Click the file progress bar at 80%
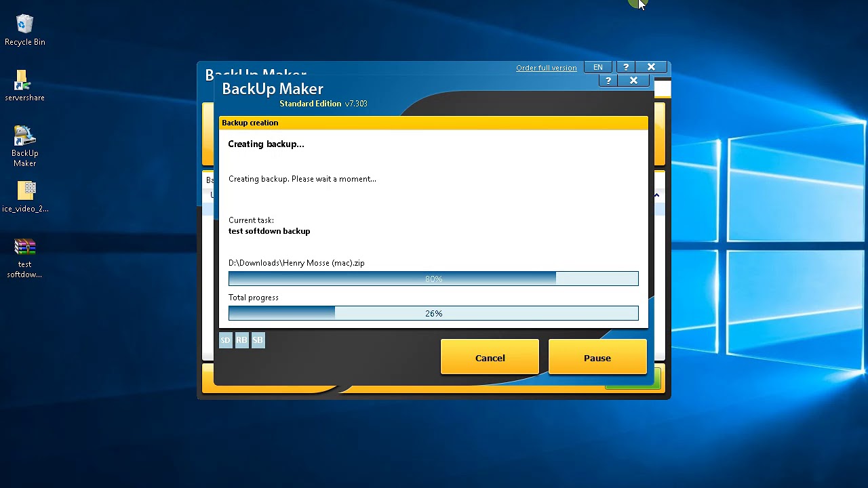 point(433,279)
